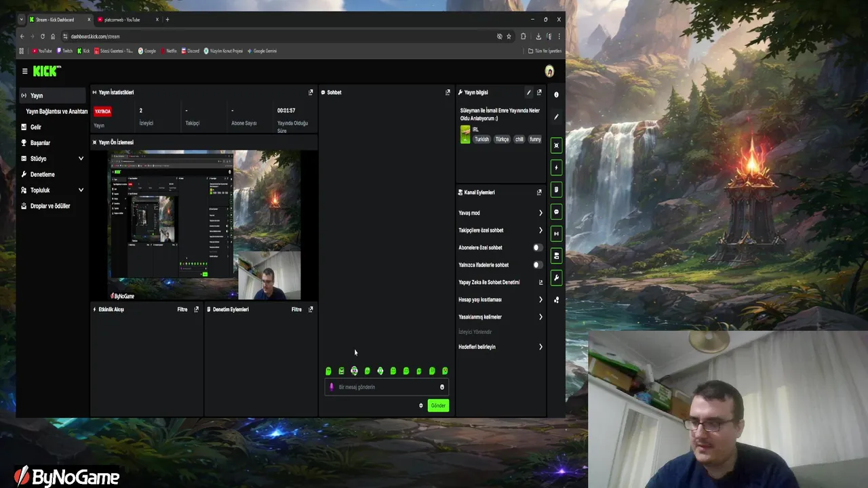Bookmark this page with the star icon
Screen dimensions: 868x488
pos(509,37)
